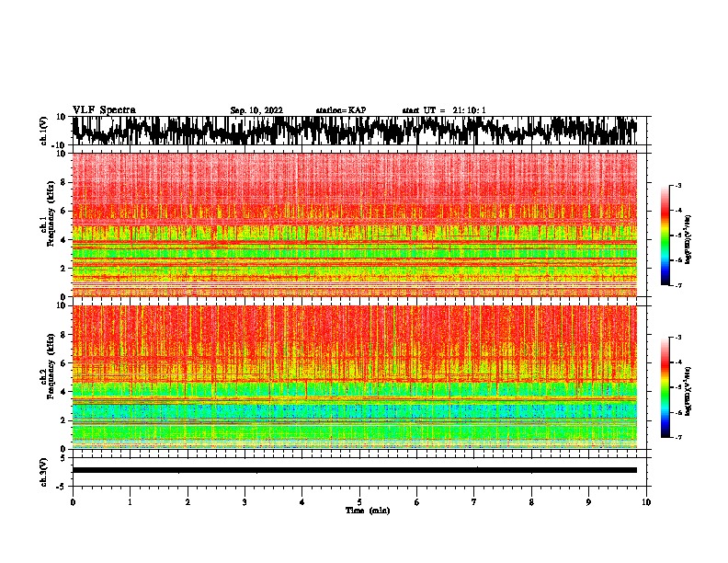Click time axis tick label '2'

(188, 502)
